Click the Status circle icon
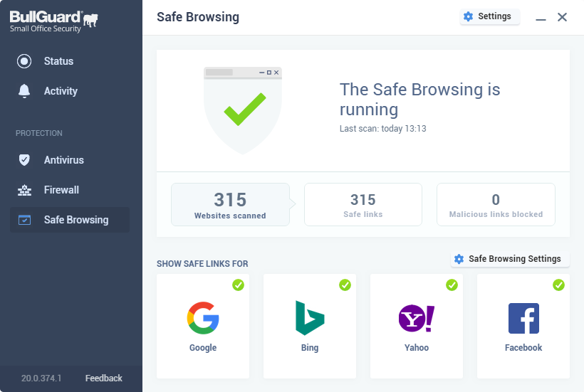Screen dimensions: 584x392 25,61
